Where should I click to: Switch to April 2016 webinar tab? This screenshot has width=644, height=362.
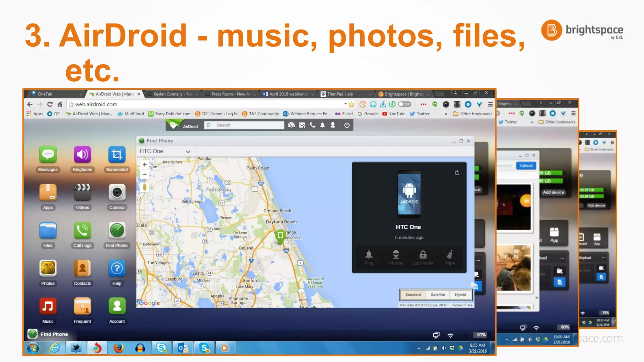[288, 94]
